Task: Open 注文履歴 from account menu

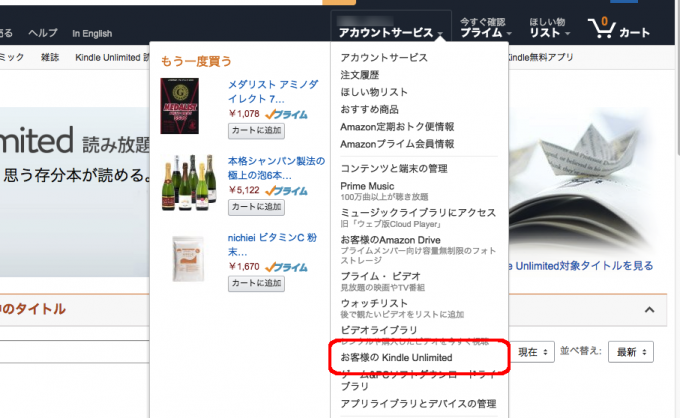Action: (x=360, y=75)
